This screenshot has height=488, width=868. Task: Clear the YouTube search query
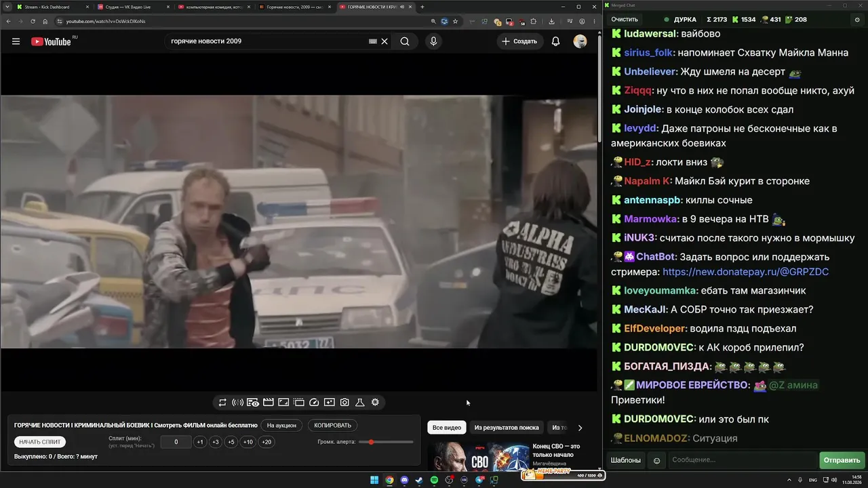[384, 41]
